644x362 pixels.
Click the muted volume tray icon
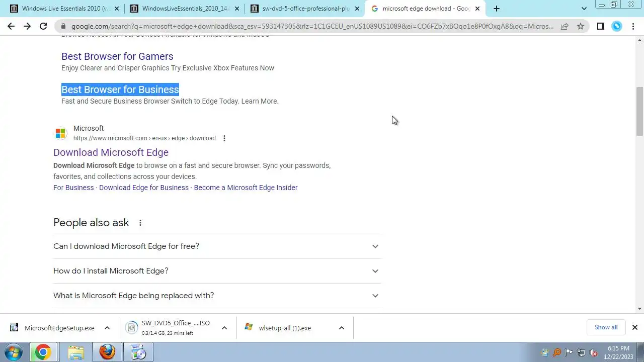click(x=593, y=352)
